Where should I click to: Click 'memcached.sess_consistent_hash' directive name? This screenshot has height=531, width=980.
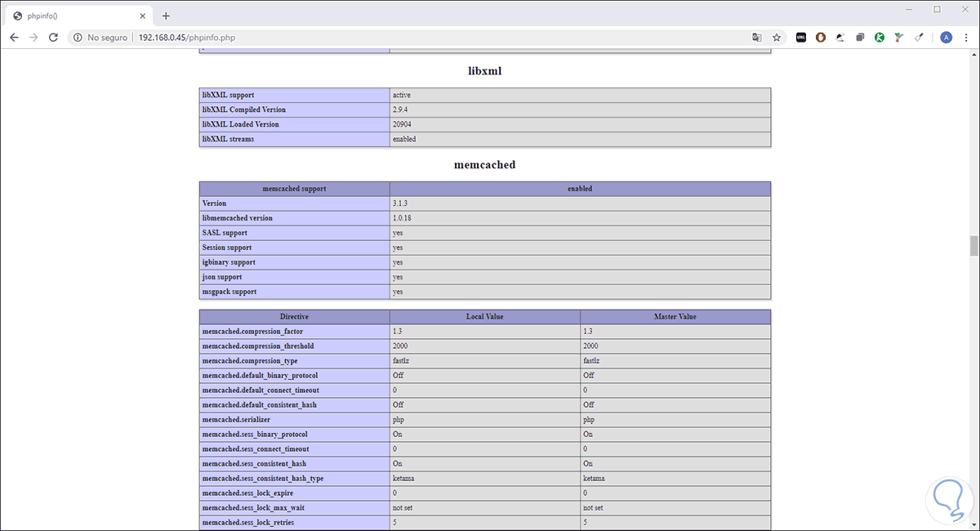pos(254,464)
